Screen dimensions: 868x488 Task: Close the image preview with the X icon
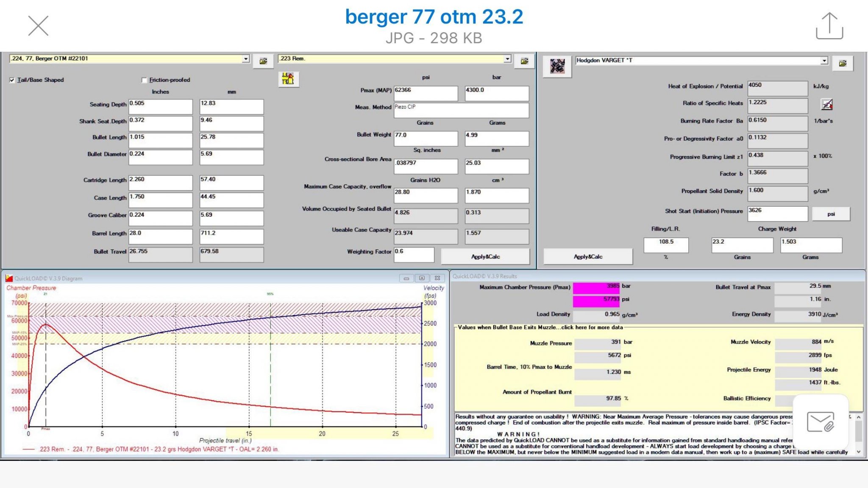point(38,26)
